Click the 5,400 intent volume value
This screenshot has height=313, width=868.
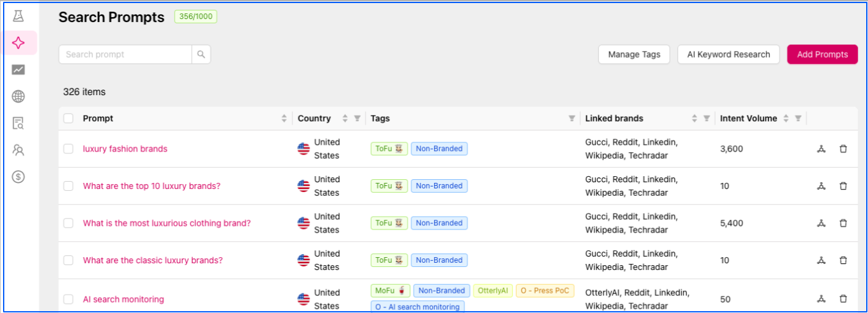(732, 223)
